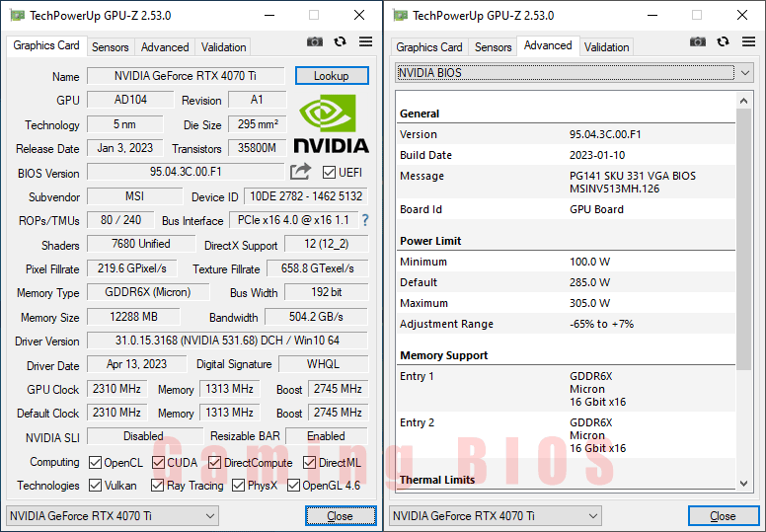Toggle the DirectCompute checkbox
Viewport: 766px width, 532px height.
coord(214,462)
